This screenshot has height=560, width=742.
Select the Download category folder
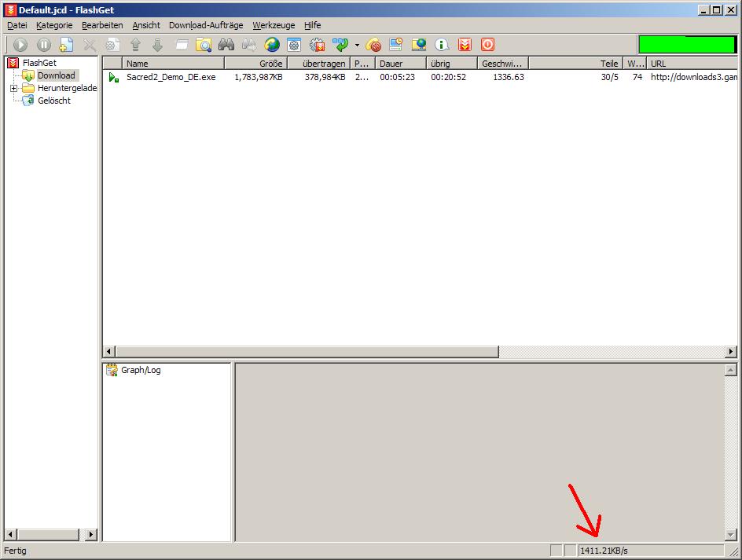(x=57, y=75)
